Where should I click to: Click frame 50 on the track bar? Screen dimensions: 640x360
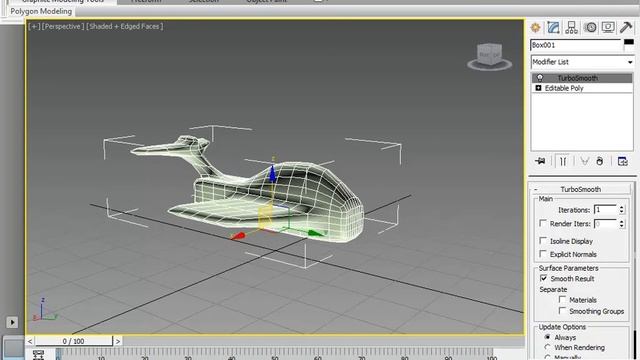point(274,353)
